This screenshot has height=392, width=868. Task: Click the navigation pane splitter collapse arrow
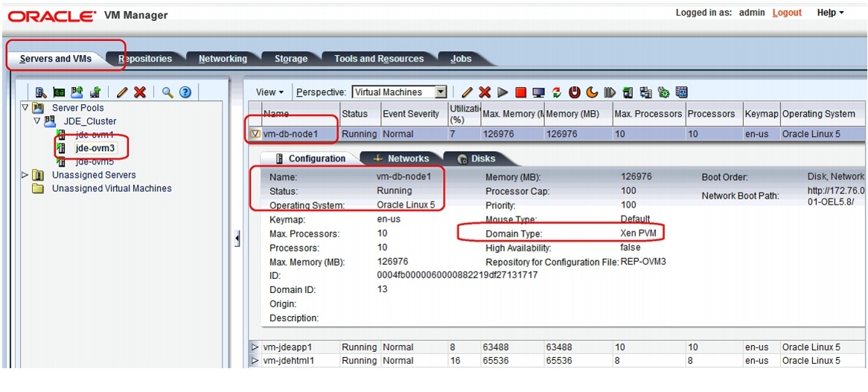point(237,239)
